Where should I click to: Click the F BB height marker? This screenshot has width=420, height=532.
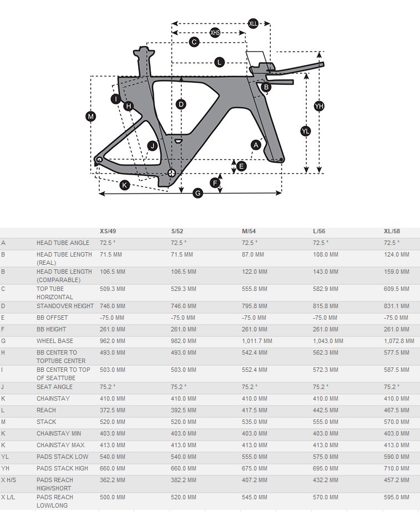tap(215, 183)
